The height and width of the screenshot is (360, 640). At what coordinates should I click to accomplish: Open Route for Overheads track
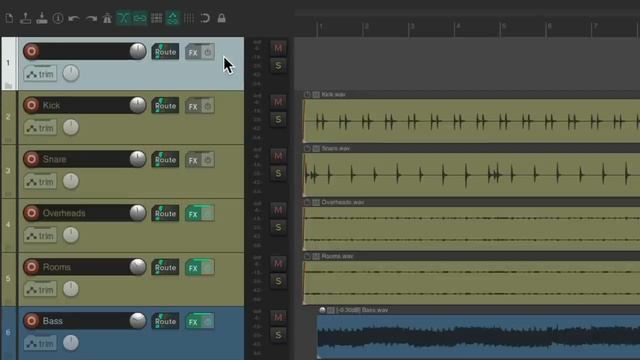[x=165, y=213]
